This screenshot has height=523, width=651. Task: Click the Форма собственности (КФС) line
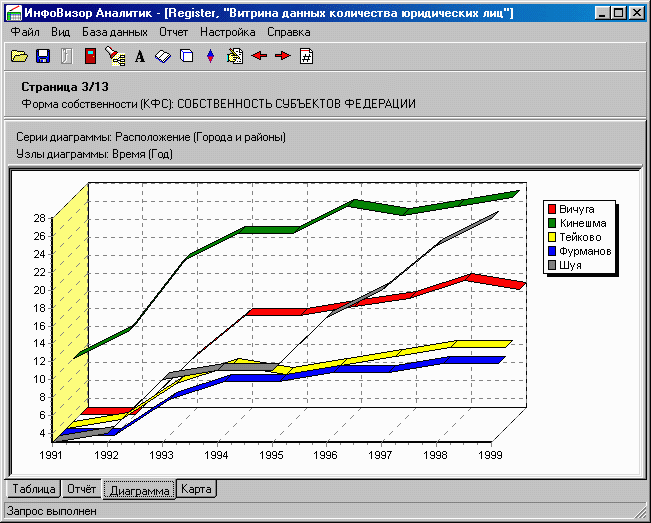point(218,104)
